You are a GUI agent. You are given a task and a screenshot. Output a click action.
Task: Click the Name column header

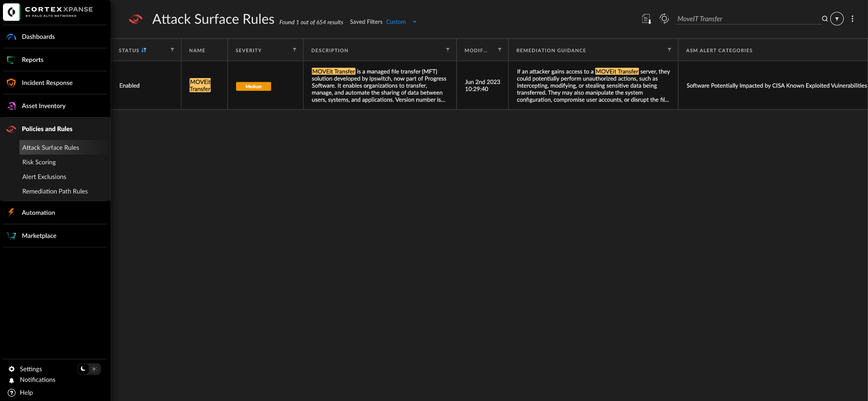point(197,50)
